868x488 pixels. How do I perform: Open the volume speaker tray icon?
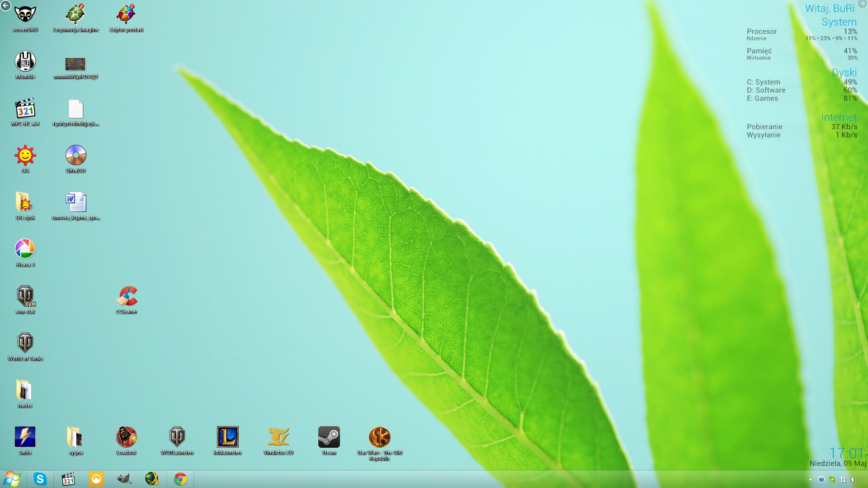854,479
